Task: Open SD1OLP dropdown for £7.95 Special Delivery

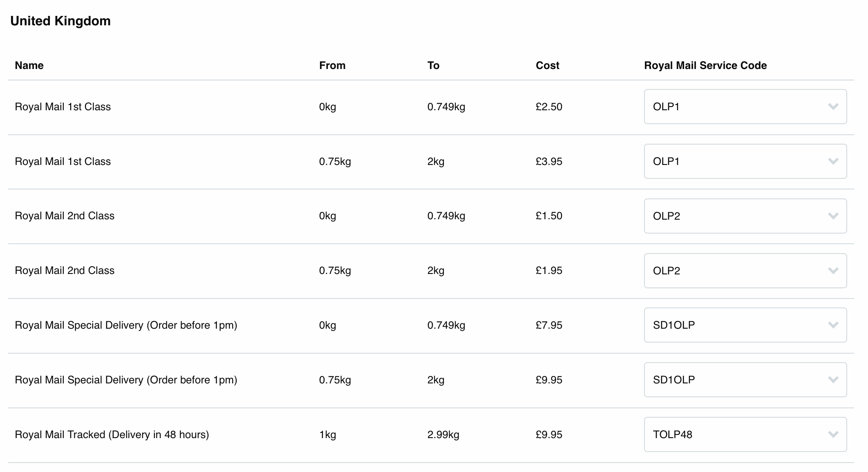Action: tap(745, 325)
